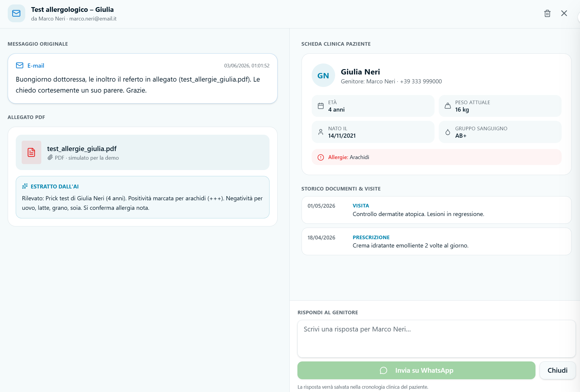Click the person icon next to Nato il
This screenshot has width=580, height=392.
click(321, 132)
